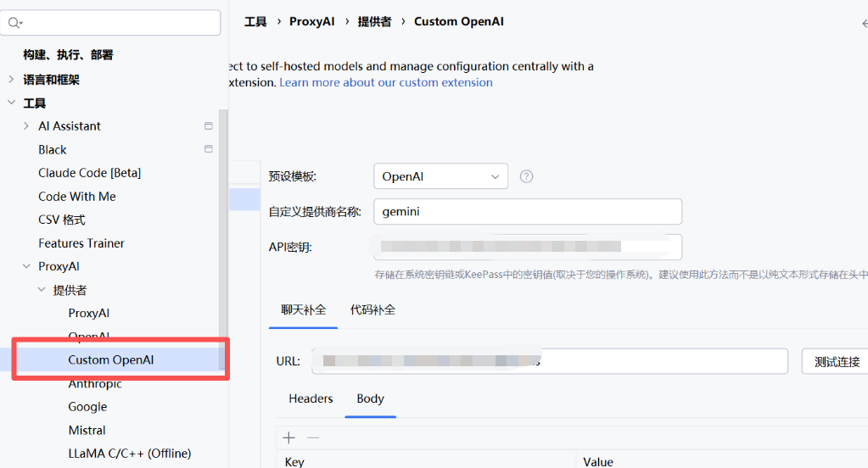Click the settings tree vertical scrollbar
868x468 pixels.
pos(223,238)
